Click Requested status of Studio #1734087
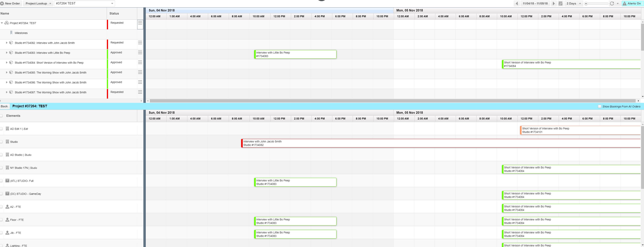This screenshot has height=247, width=644. click(x=117, y=92)
